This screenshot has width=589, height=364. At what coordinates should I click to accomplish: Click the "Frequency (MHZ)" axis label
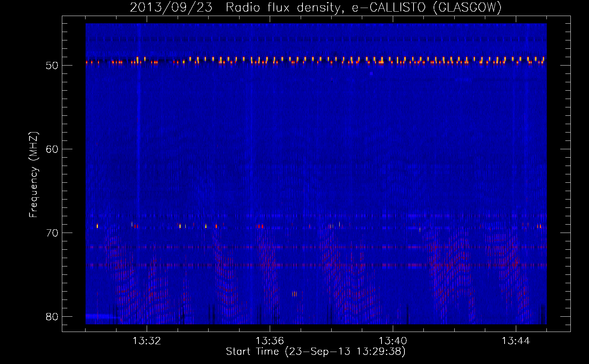[x=33, y=175]
